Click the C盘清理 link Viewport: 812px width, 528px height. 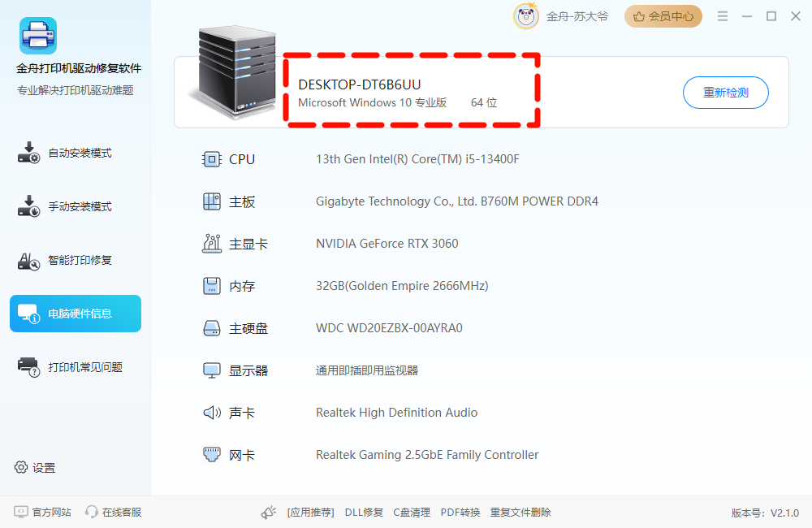[x=412, y=513]
